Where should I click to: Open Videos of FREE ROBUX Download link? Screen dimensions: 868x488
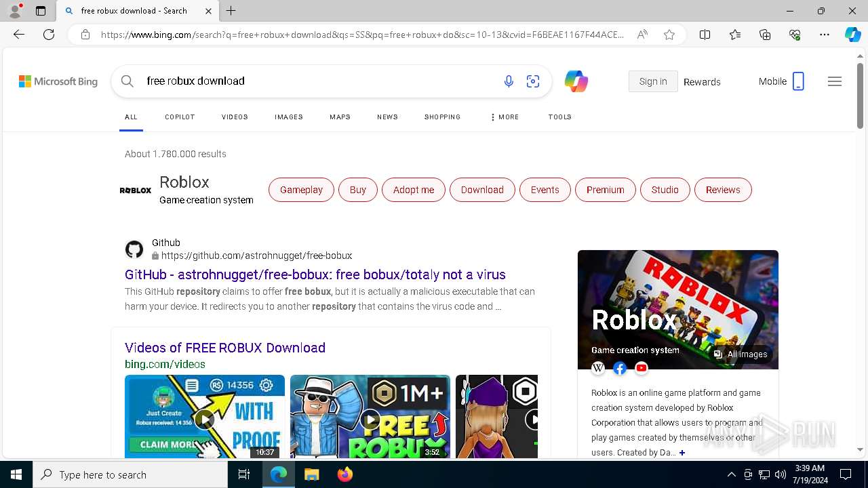(225, 348)
